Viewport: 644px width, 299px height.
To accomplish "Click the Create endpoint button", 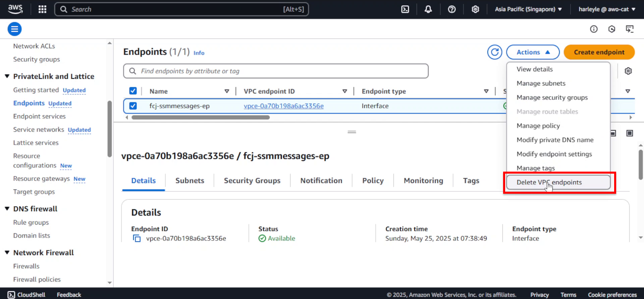I will (599, 52).
